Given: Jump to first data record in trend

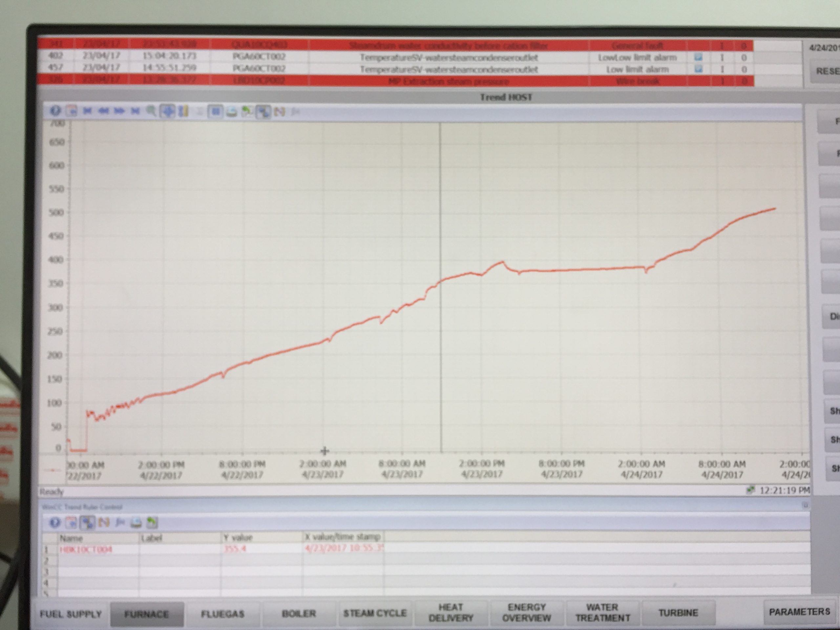Looking at the screenshot, I should (x=87, y=111).
